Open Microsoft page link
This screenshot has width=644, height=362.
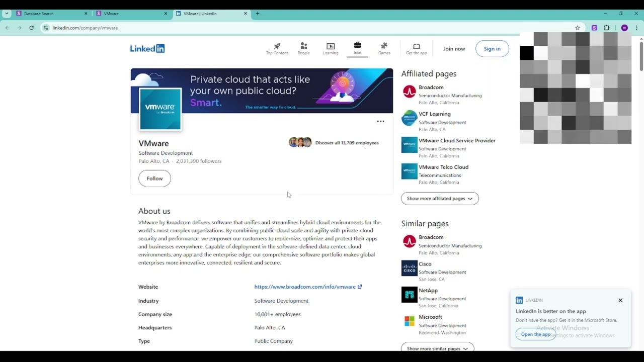point(430,317)
